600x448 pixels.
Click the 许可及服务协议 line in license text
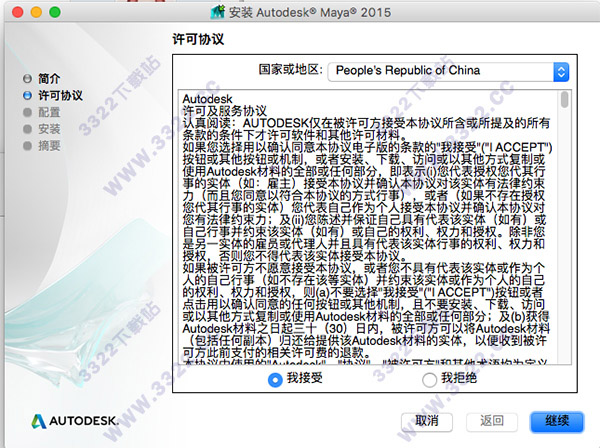[225, 111]
